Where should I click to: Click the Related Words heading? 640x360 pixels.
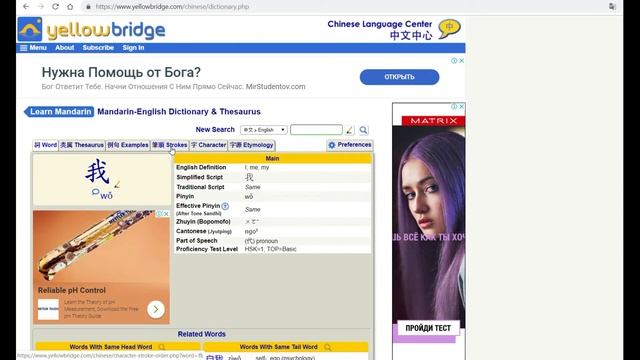pos(202,334)
